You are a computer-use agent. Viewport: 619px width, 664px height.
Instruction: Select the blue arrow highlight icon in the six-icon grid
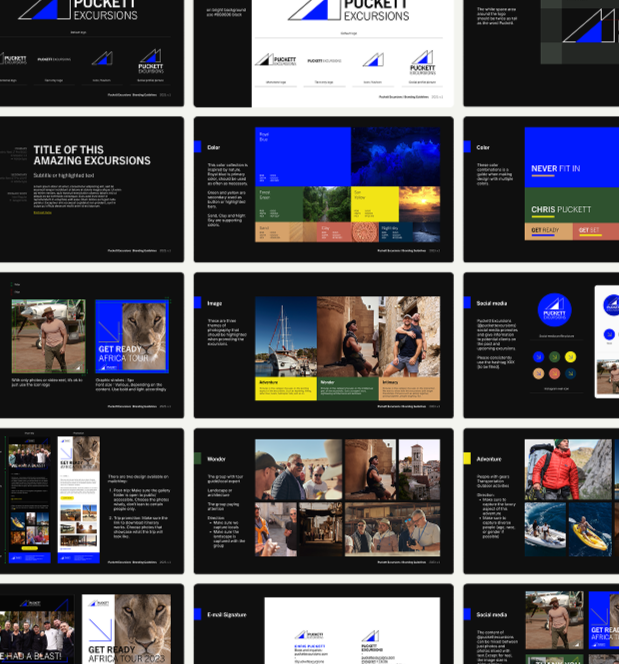(539, 357)
